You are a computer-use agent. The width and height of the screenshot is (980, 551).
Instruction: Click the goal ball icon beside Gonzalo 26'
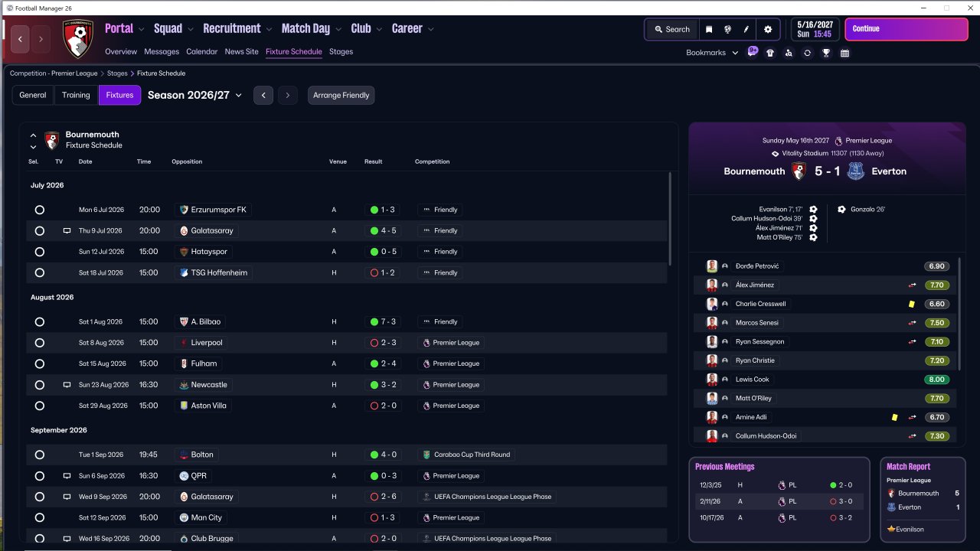(x=842, y=209)
